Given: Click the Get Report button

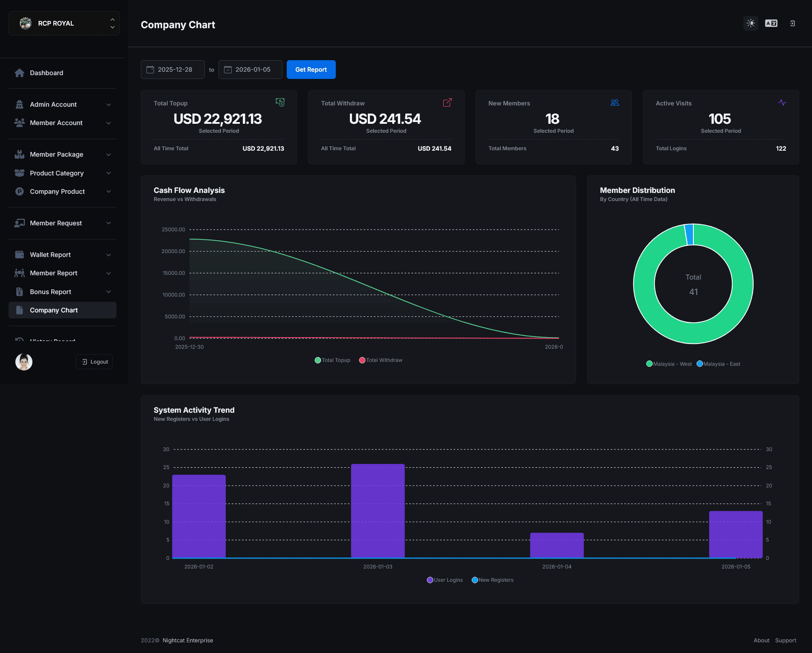Looking at the screenshot, I should [x=311, y=70].
